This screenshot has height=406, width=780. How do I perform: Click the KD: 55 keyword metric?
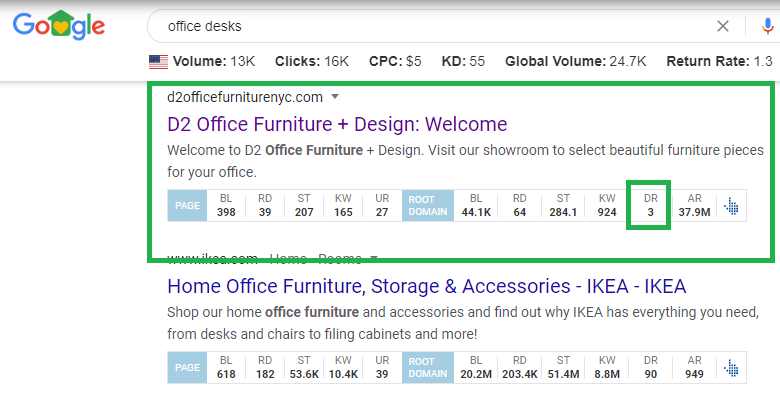coord(463,62)
